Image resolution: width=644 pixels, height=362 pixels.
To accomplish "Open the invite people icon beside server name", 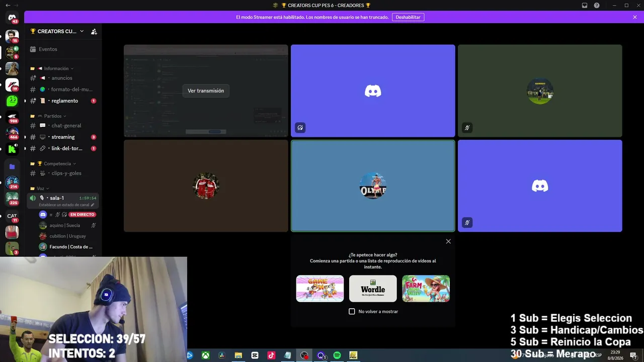I will 94,32.
